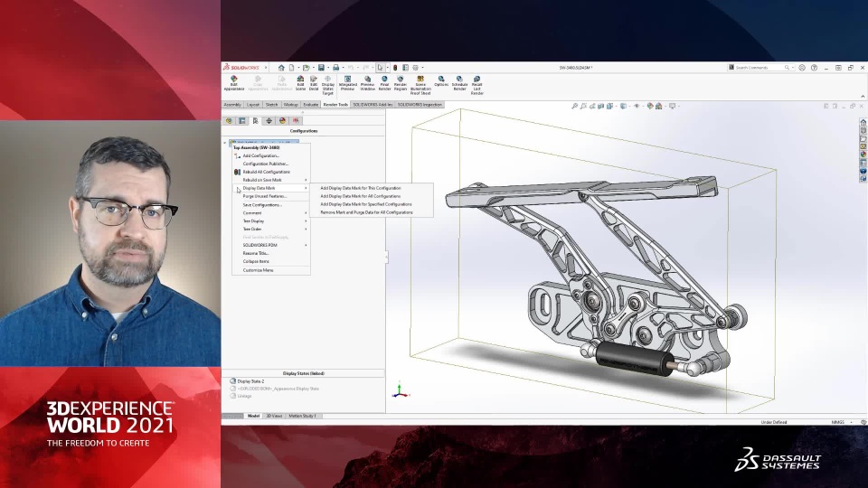Screen dimensions: 868x488
Task: Click the Select cursor tool
Action: tap(381, 68)
